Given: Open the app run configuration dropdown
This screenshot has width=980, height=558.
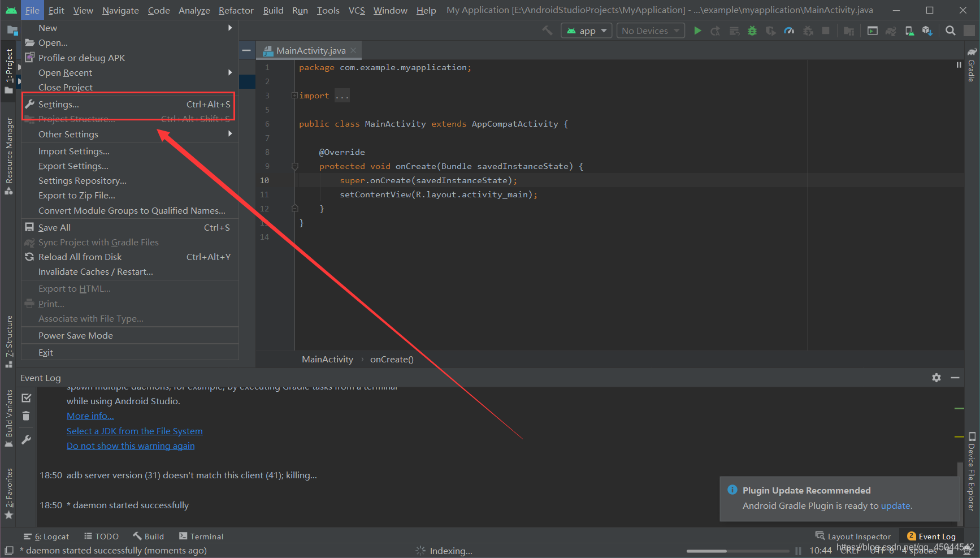Looking at the screenshot, I should (586, 31).
